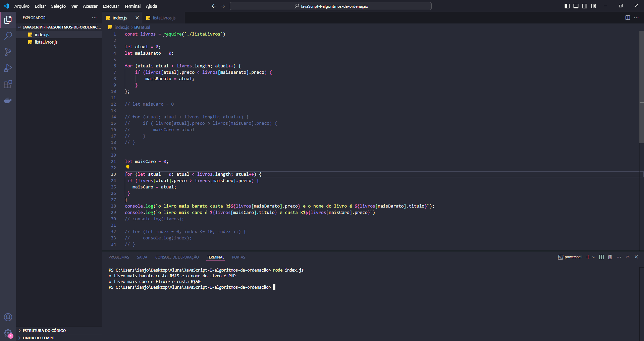Go forward with the right arrow
Screen dimensions: 644x341
tap(223, 6)
